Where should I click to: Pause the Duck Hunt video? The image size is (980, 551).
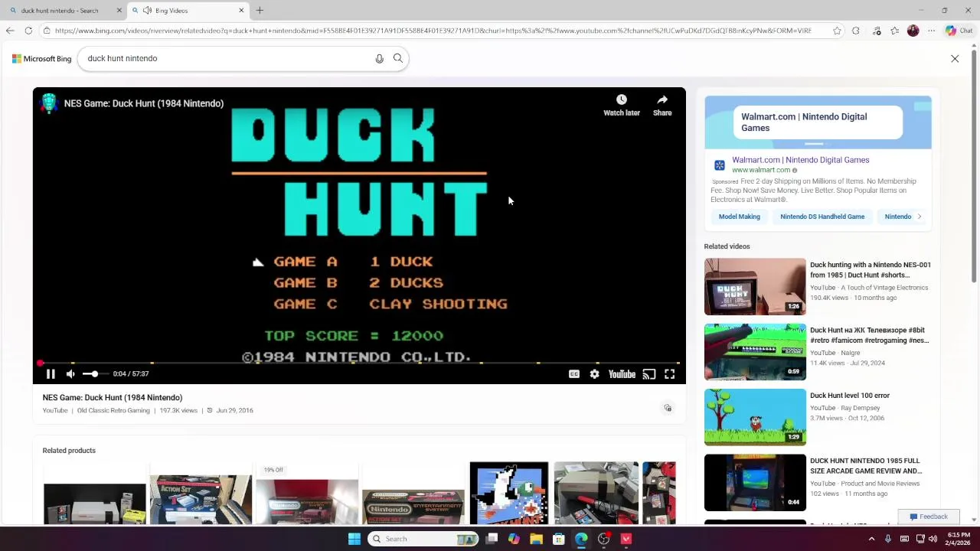[51, 374]
